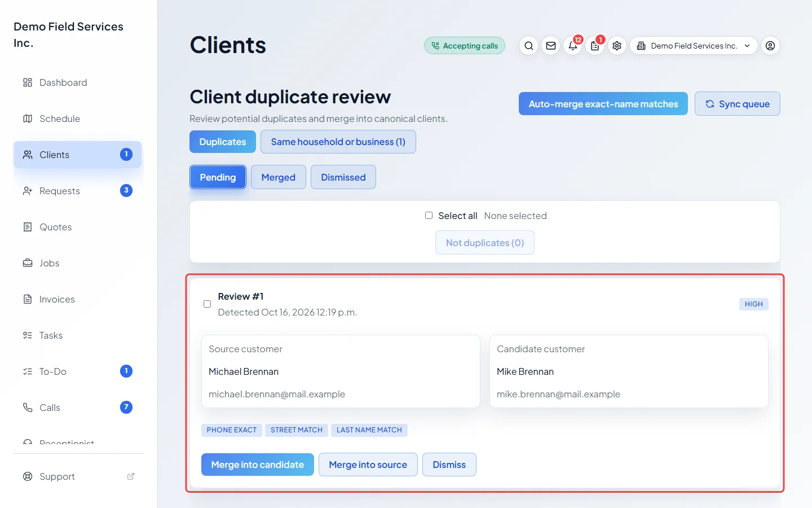
Task: Click the Schedule map icon in sidebar
Action: point(28,119)
